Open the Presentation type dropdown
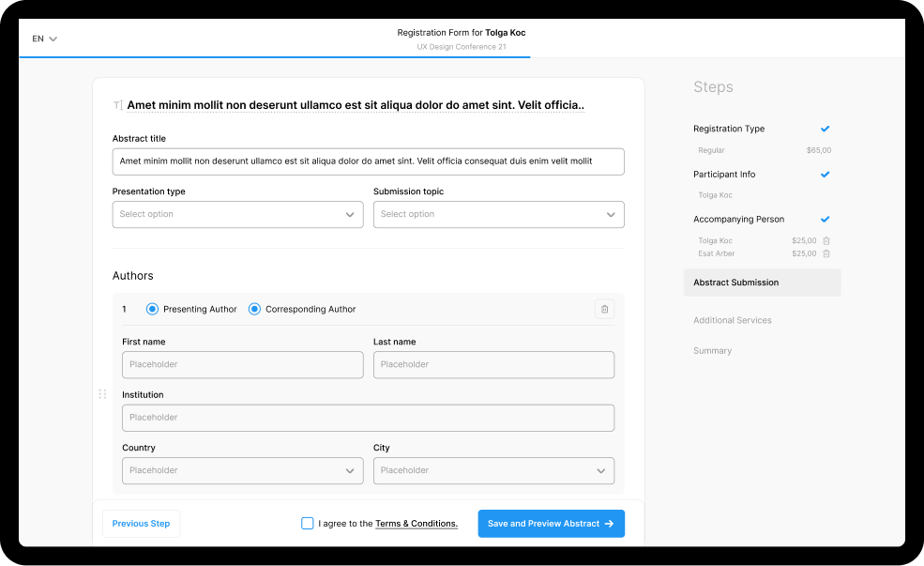Screen dimensions: 924x566 click(x=237, y=214)
